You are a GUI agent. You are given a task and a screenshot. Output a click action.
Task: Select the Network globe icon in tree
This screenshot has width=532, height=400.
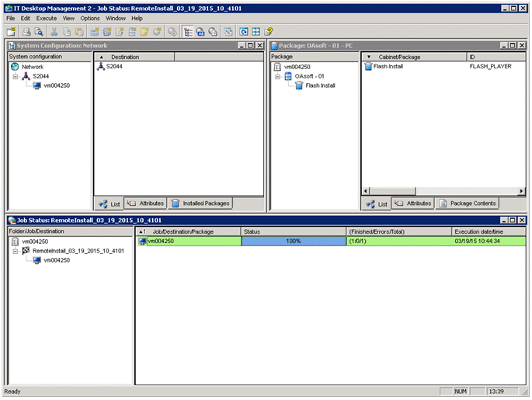(x=15, y=67)
